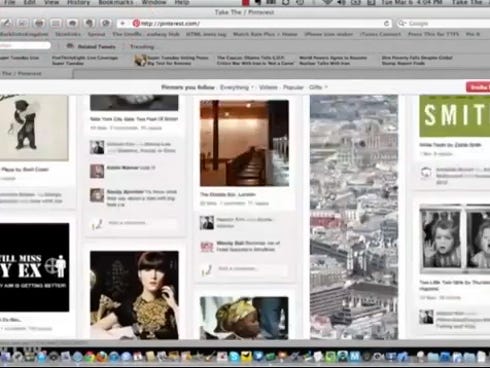This screenshot has height=368, width=490.
Task: Click the Wi-Fi status icon in menu bar
Action: click(x=327, y=3)
